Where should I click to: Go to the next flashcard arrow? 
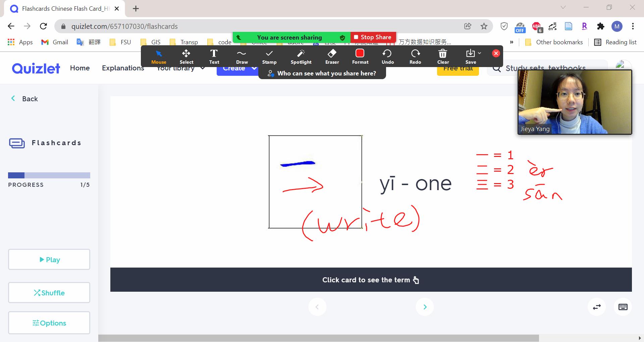(425, 307)
